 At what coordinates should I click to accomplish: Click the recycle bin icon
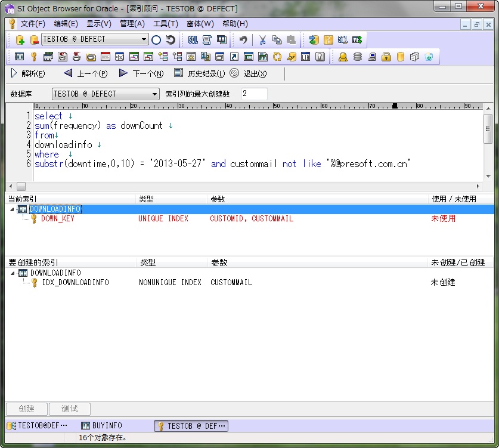pyautogui.click(x=429, y=57)
